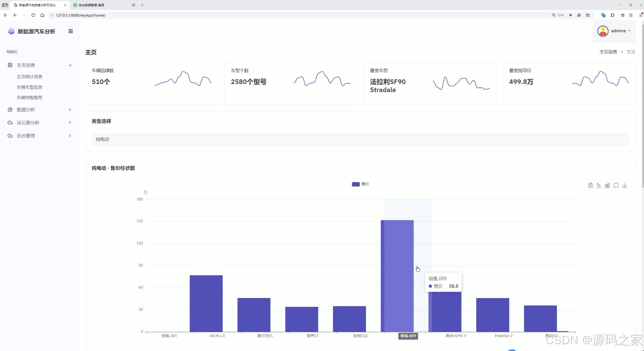
Task: Click browser reload page button
Action: pos(33,15)
